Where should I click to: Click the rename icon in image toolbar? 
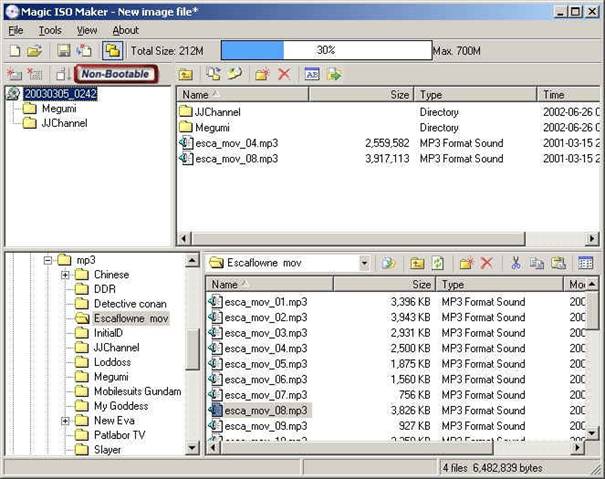312,74
